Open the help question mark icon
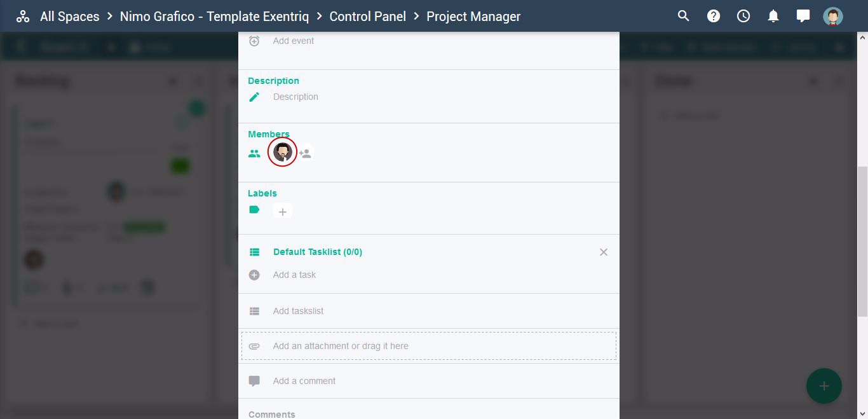Screen dimensions: 868x419 714,16
